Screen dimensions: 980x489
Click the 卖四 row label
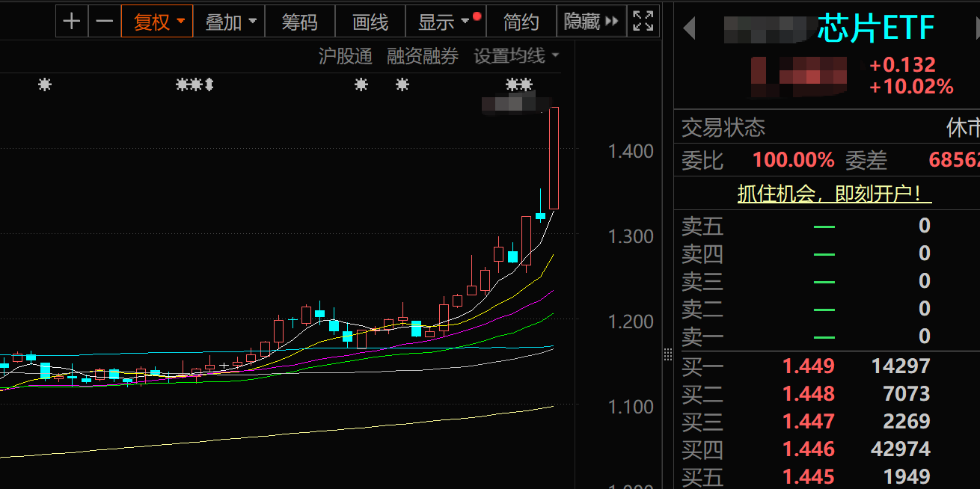click(702, 253)
